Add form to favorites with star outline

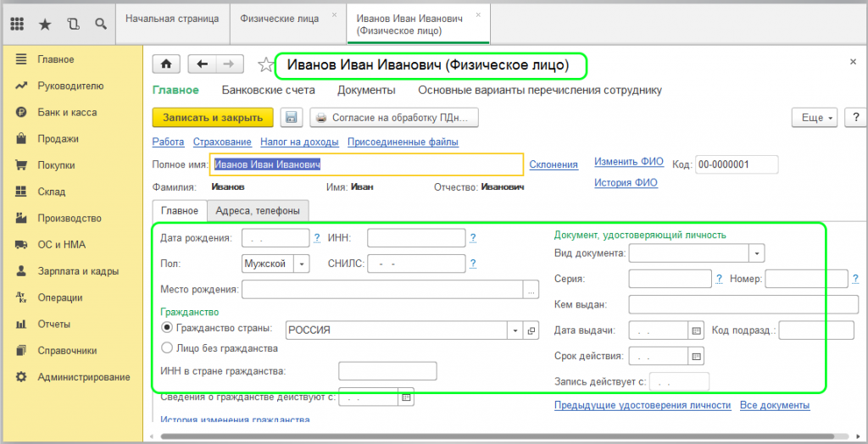[265, 64]
